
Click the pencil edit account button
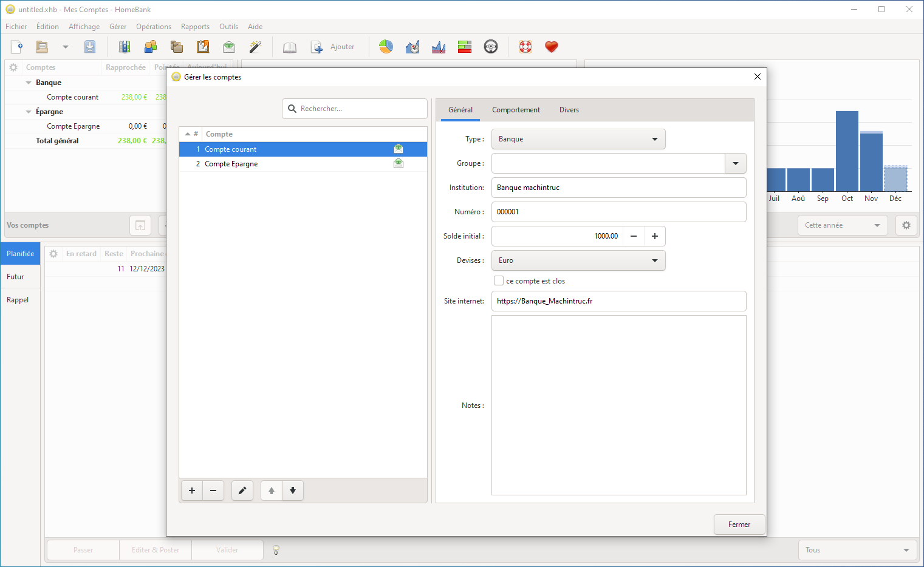242,491
